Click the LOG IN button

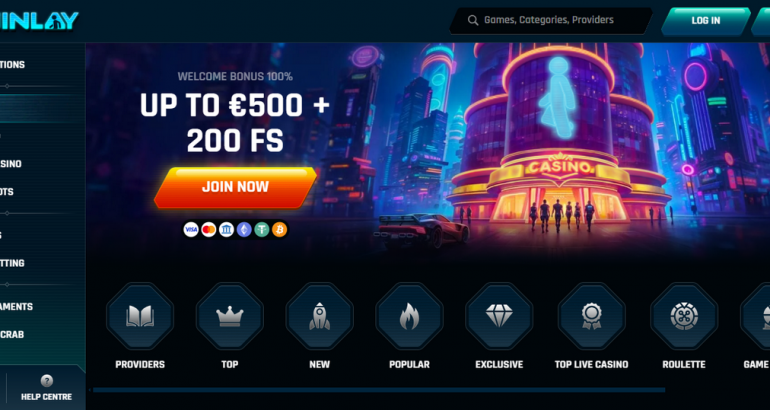[x=706, y=21]
